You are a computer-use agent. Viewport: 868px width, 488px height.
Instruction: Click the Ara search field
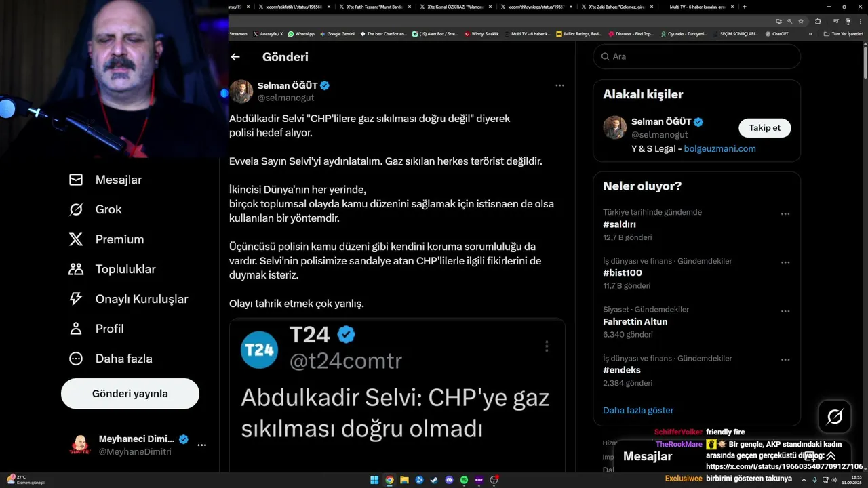pyautogui.click(x=697, y=56)
